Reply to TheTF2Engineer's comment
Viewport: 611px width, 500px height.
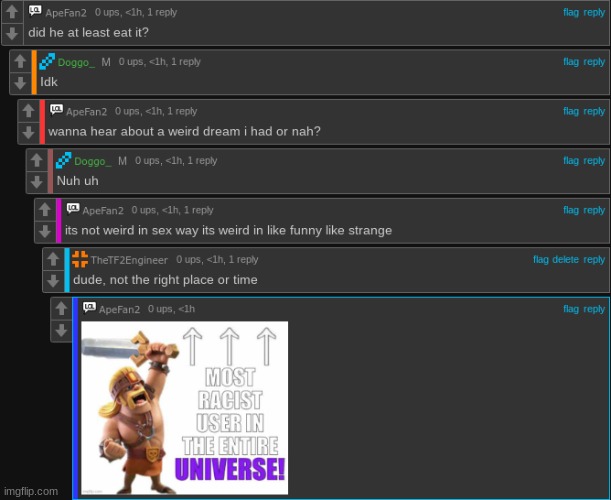tap(594, 260)
